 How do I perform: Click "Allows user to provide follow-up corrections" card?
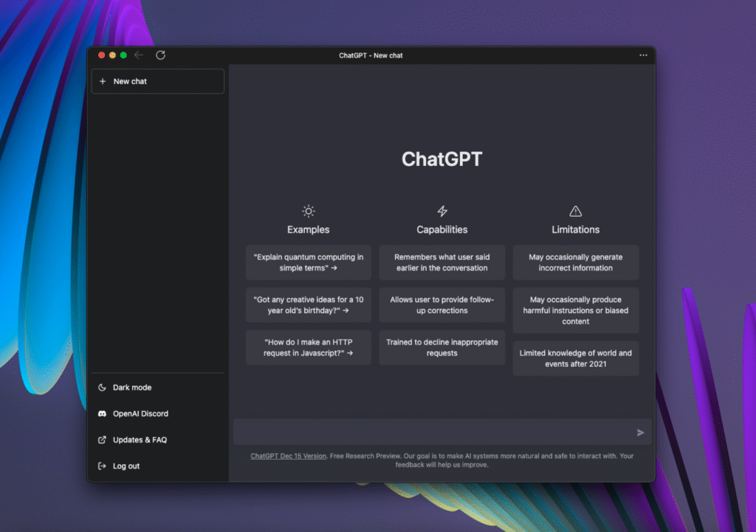442,305
